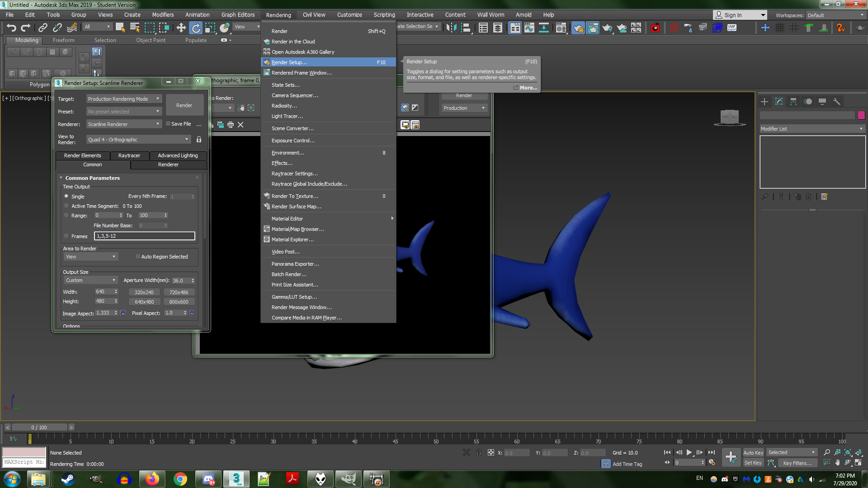This screenshot has width=868, height=488.
Task: Choose the 320x240 preset button
Action: (144, 292)
